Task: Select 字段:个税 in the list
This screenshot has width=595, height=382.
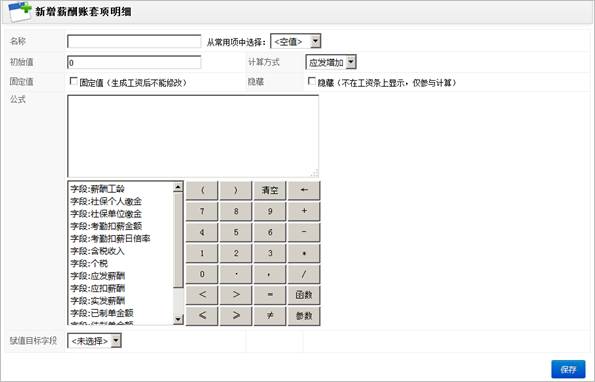Action: pyautogui.click(x=89, y=263)
